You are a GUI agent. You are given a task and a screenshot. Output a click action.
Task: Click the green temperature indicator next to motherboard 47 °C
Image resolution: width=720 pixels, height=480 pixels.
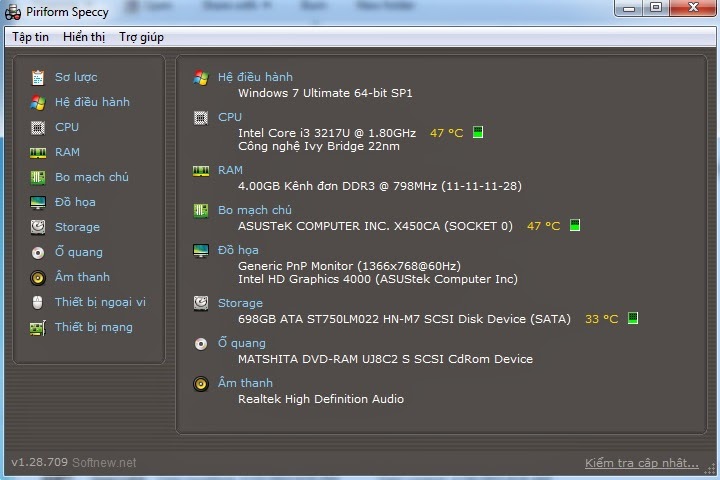tap(574, 225)
